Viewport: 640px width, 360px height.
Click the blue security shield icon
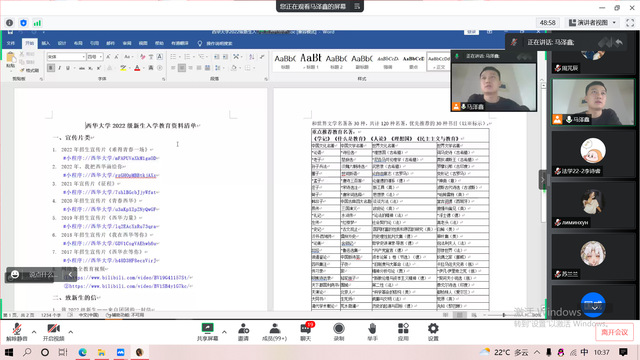tap(23, 23)
